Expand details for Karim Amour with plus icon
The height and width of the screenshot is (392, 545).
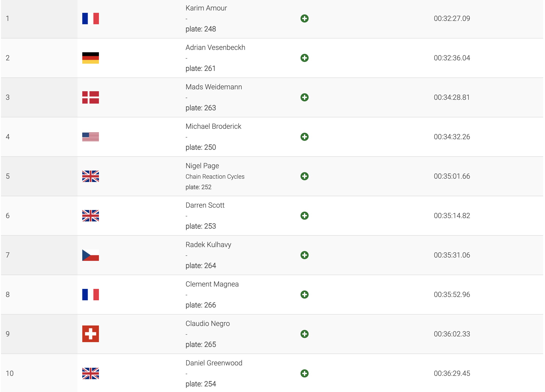pyautogui.click(x=304, y=19)
